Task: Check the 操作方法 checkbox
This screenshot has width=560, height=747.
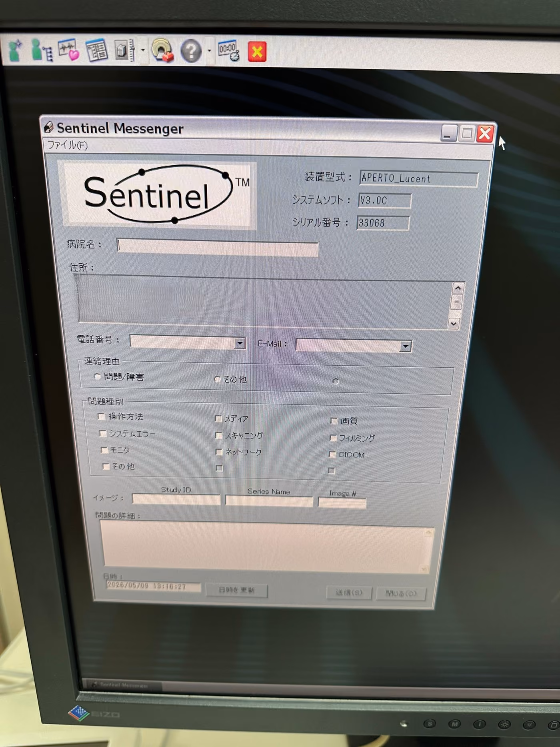Action: (101, 417)
